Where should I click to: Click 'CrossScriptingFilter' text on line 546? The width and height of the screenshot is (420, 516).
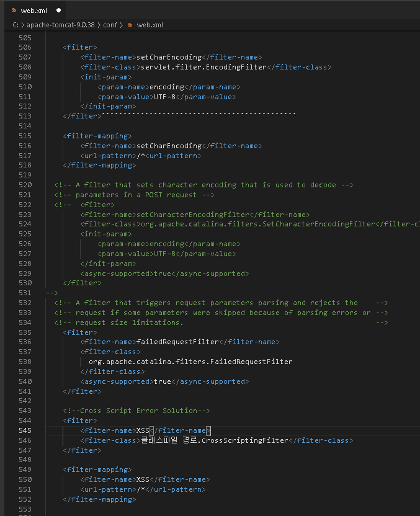pos(245,440)
